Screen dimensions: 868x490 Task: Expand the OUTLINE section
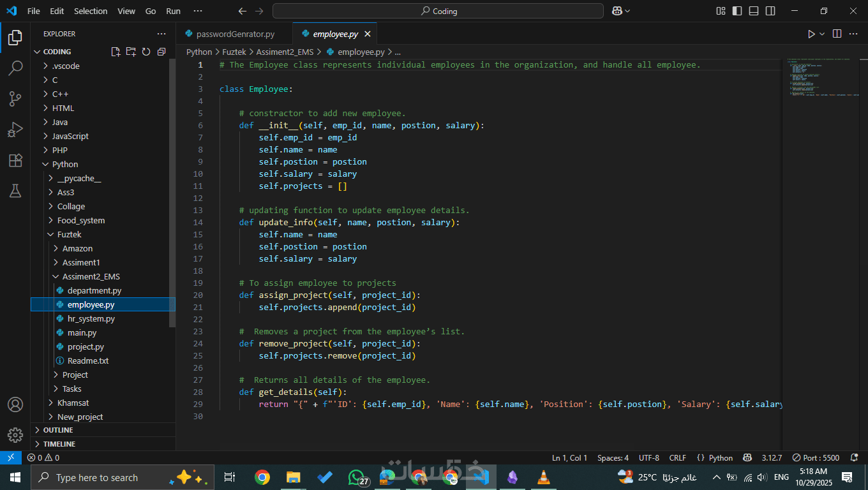coord(58,430)
